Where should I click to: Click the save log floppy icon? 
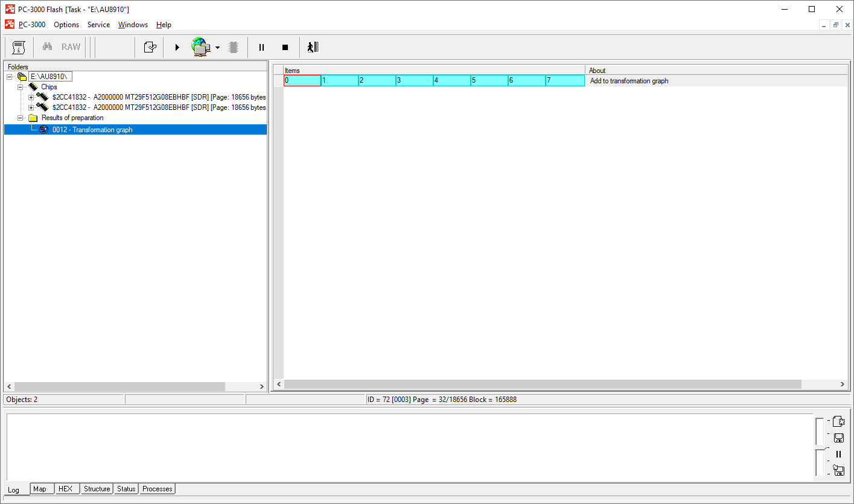[838, 438]
